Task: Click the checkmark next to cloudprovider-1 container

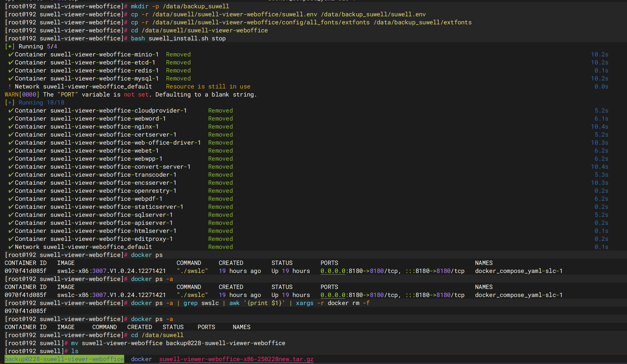Action: click(x=11, y=111)
